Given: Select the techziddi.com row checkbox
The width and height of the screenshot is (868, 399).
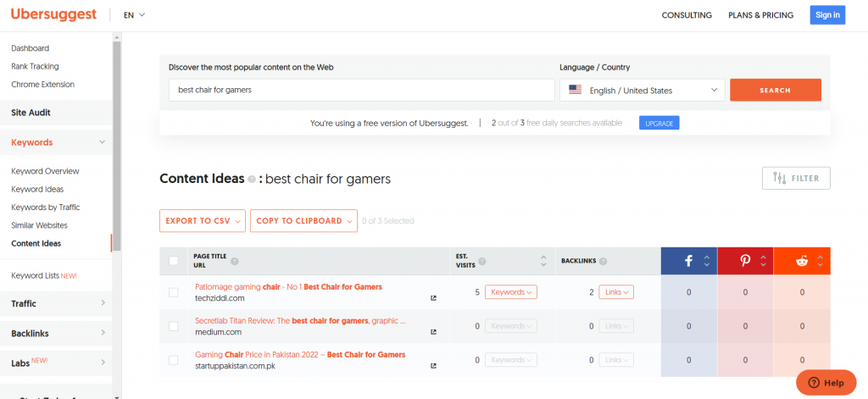Looking at the screenshot, I should (173, 292).
